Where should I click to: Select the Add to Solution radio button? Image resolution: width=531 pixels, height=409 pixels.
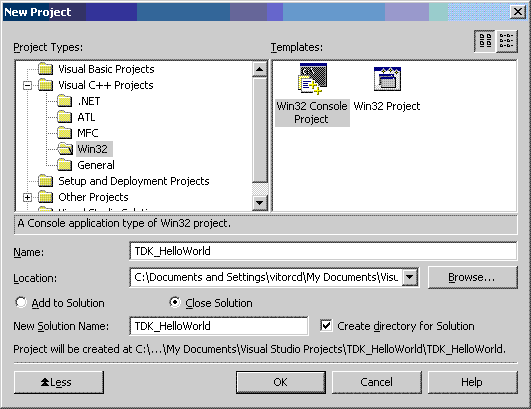coord(21,302)
